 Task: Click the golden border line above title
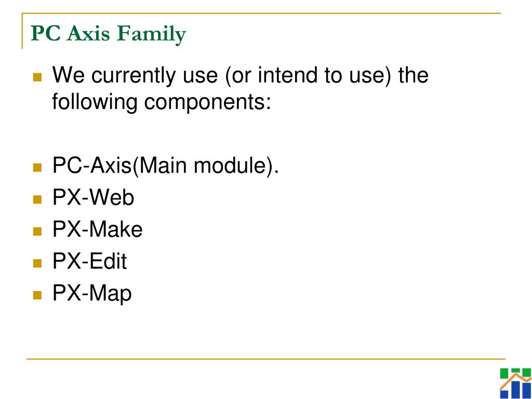(261, 14)
